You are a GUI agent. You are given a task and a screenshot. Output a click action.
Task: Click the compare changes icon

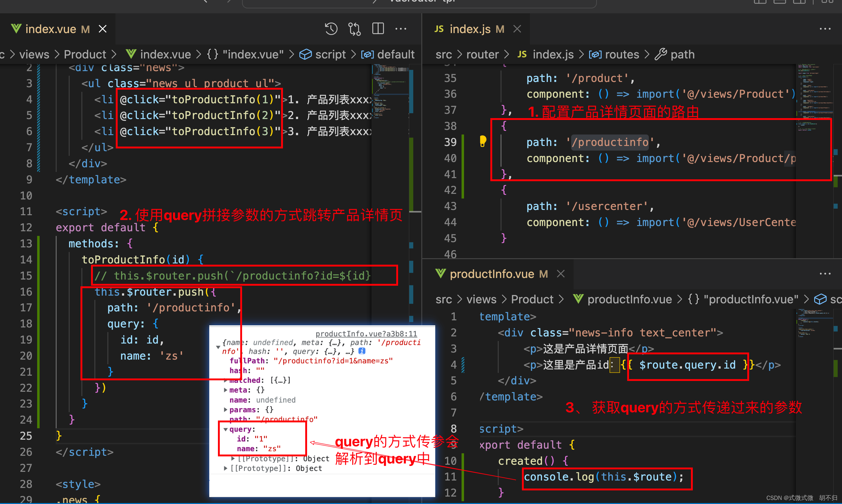pyautogui.click(x=354, y=29)
